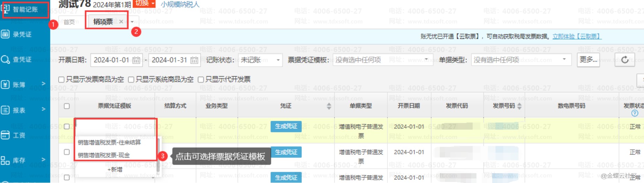Expand the 库存 submenu arrow
The height and width of the screenshot is (183, 644).
click(x=43, y=160)
